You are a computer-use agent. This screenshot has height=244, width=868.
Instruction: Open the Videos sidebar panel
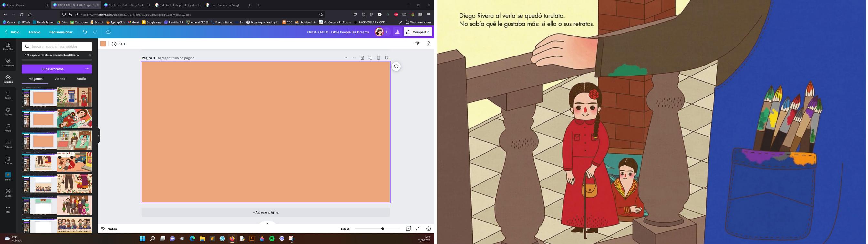tap(8, 144)
